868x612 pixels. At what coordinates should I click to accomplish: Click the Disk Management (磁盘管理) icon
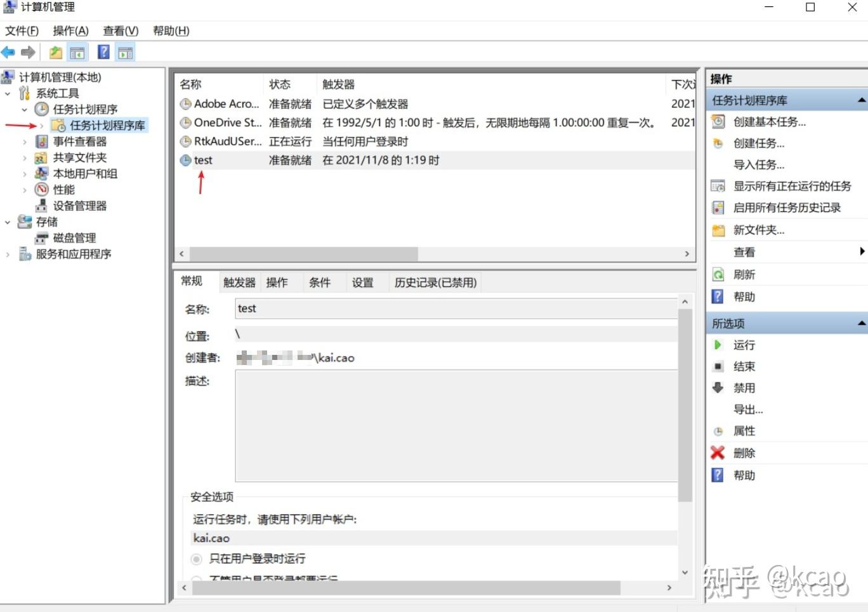42,238
